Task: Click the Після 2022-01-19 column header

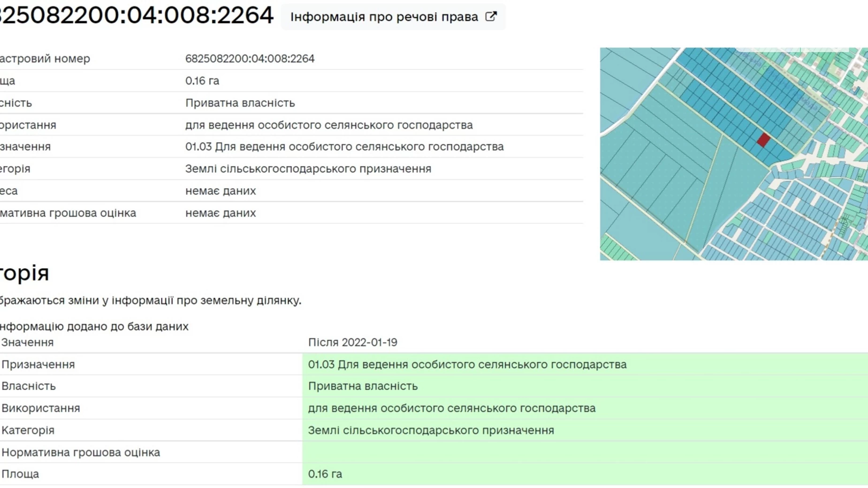Action: (x=352, y=342)
